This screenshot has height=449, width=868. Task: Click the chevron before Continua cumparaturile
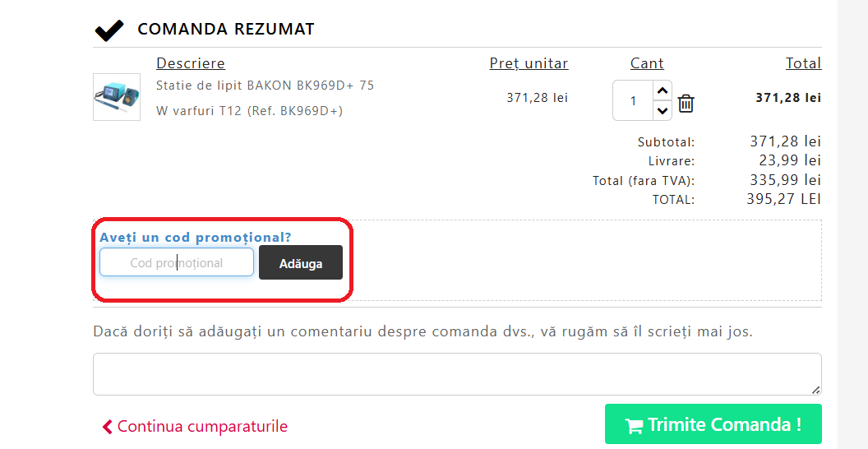click(107, 427)
